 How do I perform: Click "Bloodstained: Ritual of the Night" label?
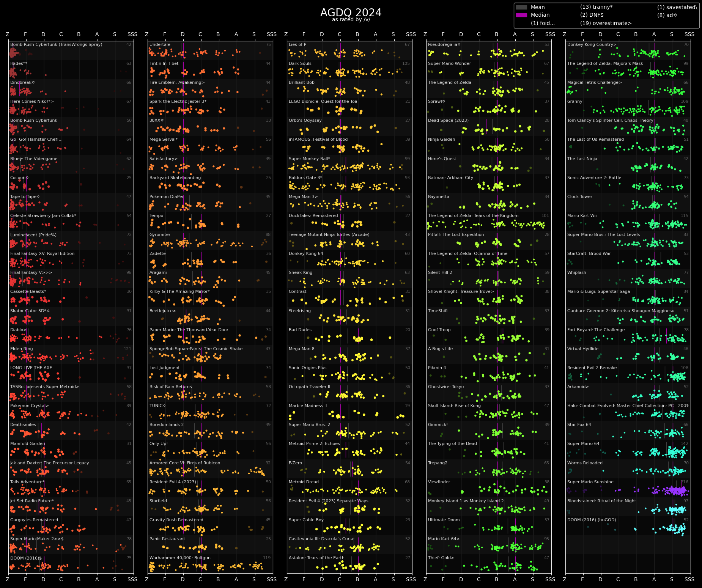pos(601,501)
